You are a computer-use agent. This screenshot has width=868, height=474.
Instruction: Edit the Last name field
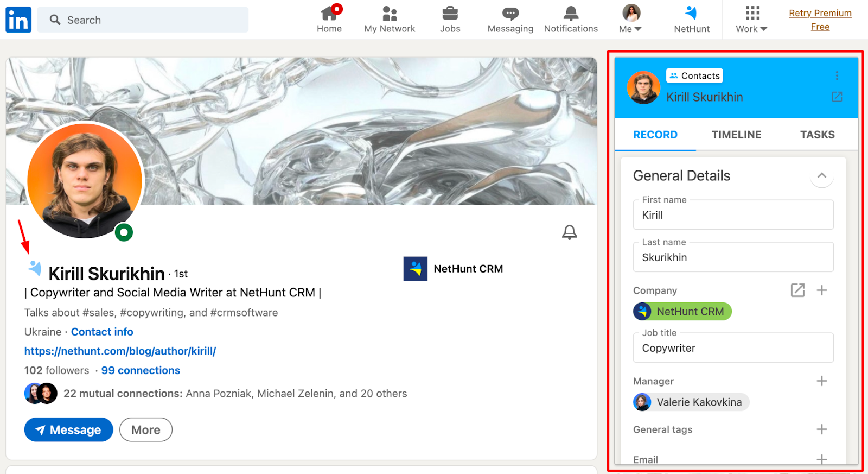point(733,257)
